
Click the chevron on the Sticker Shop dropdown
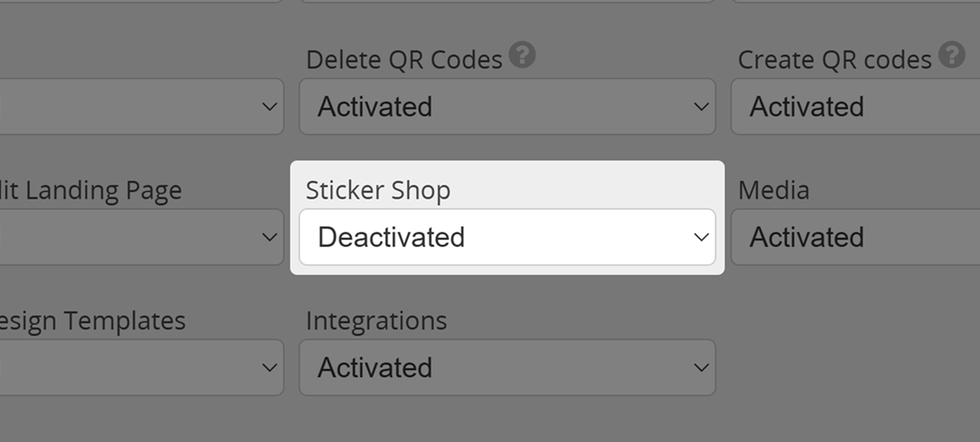coord(701,236)
